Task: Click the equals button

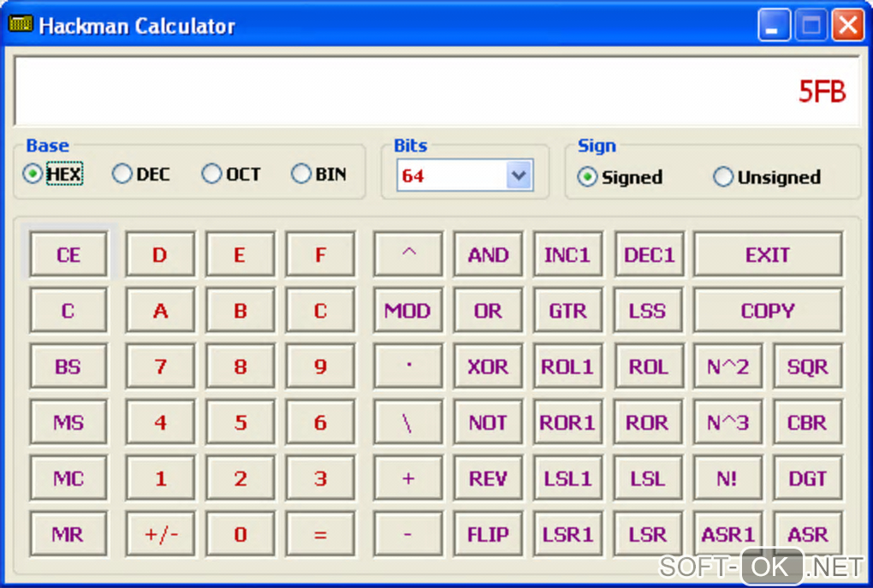Action: click(x=320, y=534)
